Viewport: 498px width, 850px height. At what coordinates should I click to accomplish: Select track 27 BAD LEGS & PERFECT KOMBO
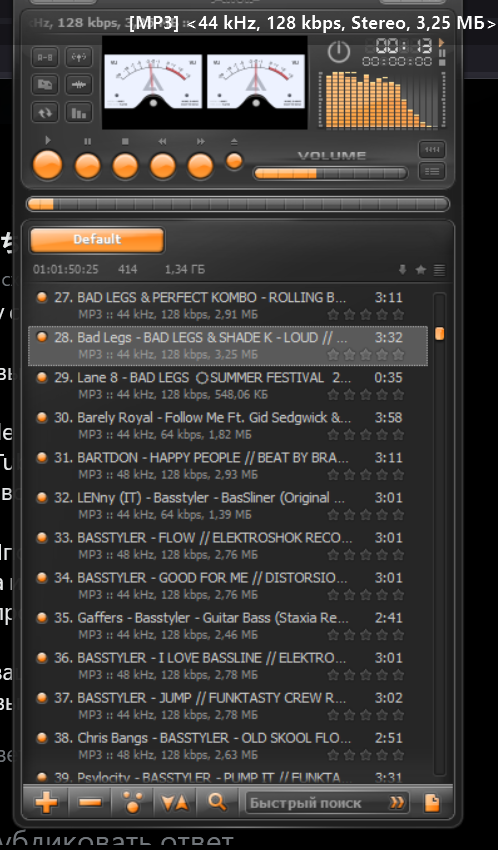(x=228, y=305)
